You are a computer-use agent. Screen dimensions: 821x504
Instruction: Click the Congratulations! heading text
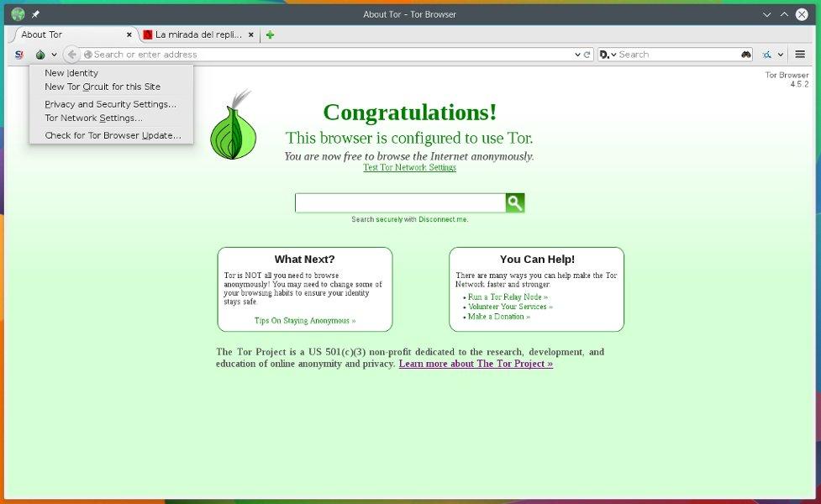410,112
